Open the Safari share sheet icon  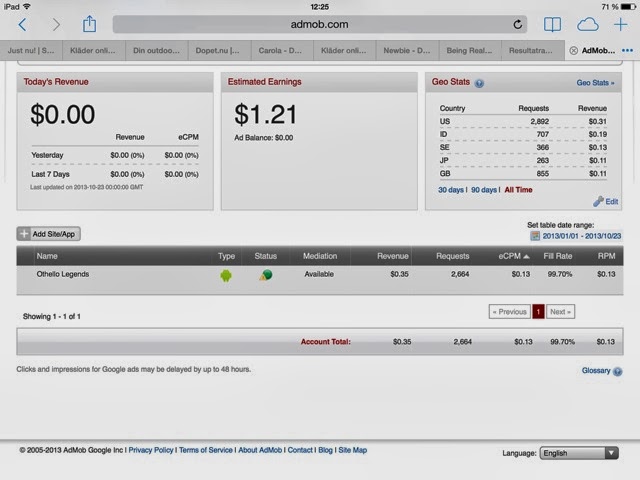(x=89, y=24)
